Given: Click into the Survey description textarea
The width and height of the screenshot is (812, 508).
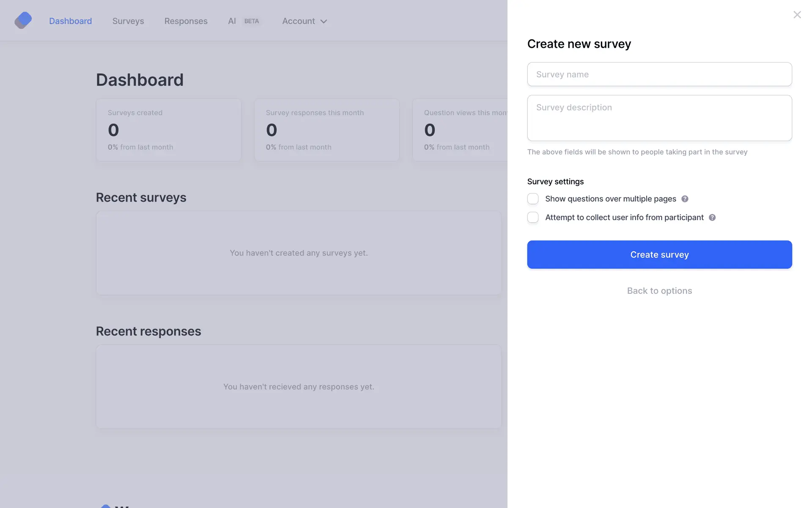Looking at the screenshot, I should coord(659,118).
